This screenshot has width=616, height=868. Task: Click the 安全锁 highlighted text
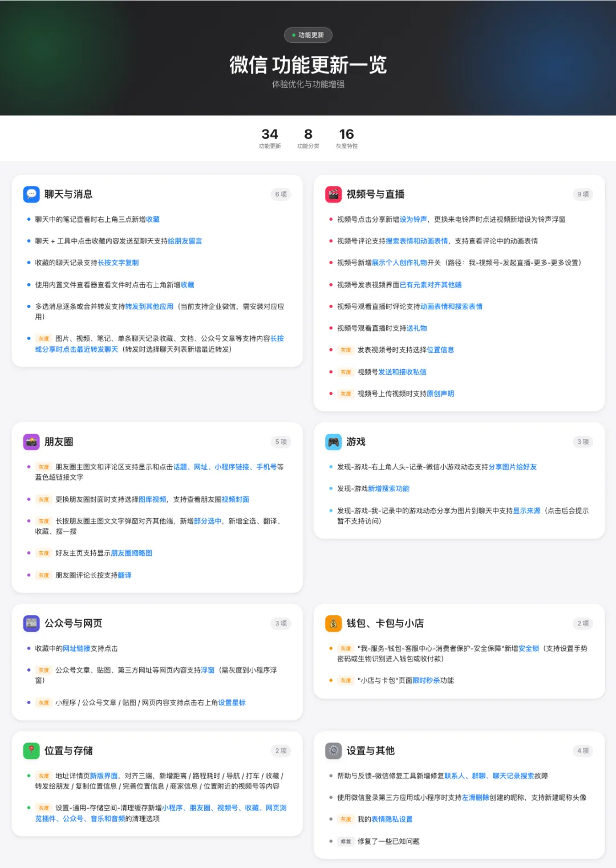(x=529, y=648)
